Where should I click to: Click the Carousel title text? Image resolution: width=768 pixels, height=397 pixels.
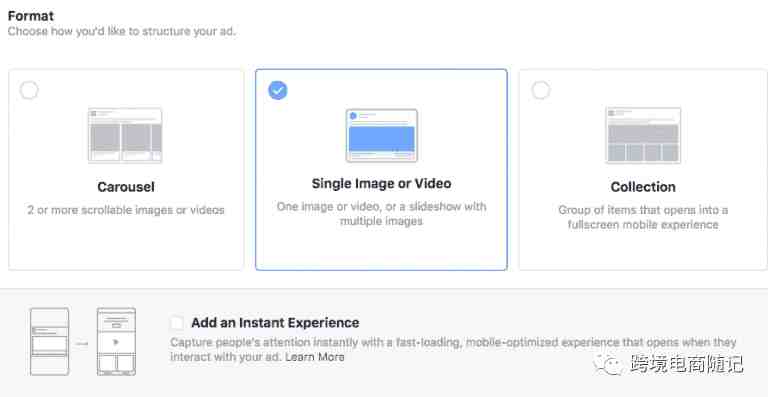tap(126, 187)
